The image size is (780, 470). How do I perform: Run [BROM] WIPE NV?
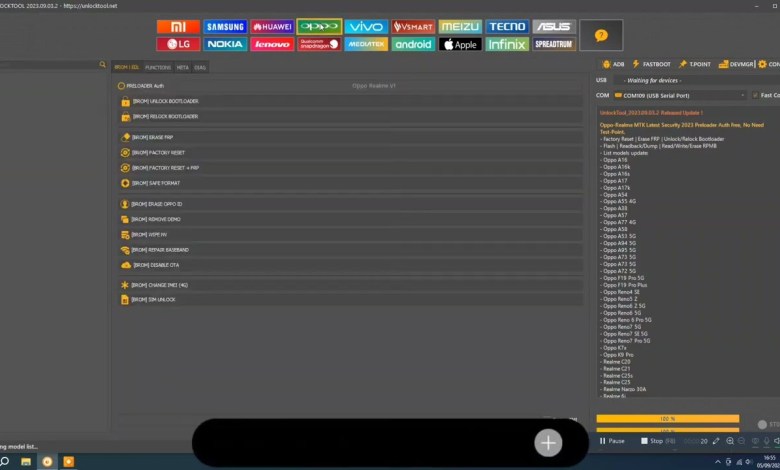[350, 235]
